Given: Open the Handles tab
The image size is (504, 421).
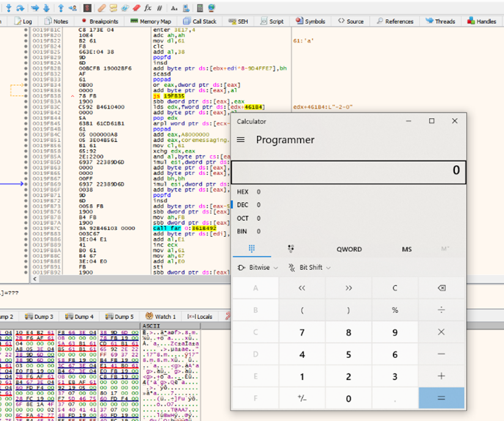Looking at the screenshot, I should pyautogui.click(x=482, y=21).
